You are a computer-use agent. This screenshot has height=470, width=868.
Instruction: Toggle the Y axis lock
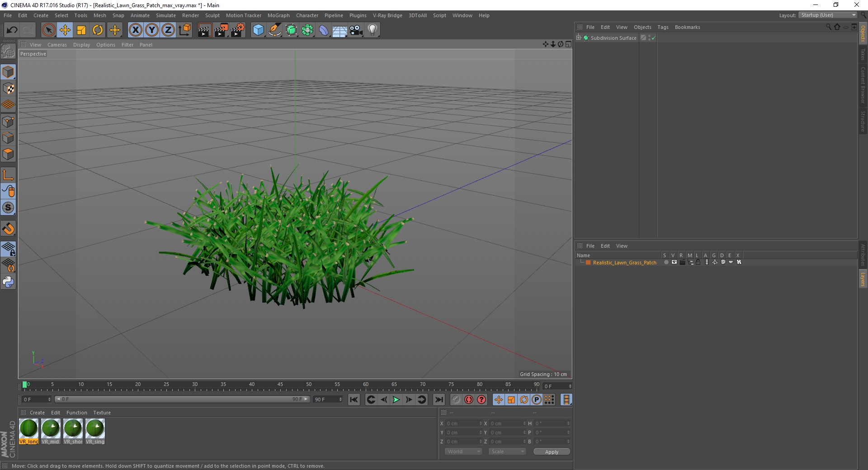tap(152, 30)
